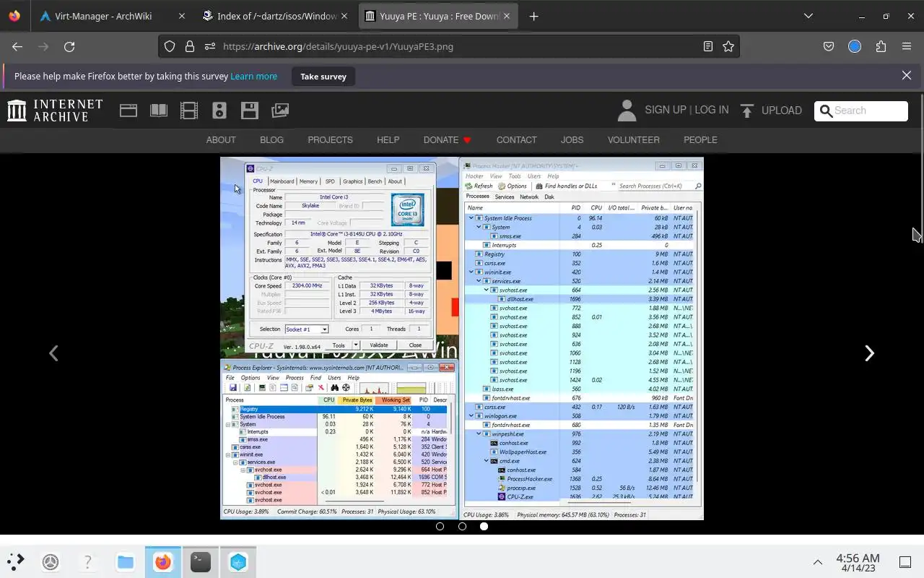The width and height of the screenshot is (924, 578).
Task: Show previous image in the carousel
Action: pyautogui.click(x=53, y=353)
